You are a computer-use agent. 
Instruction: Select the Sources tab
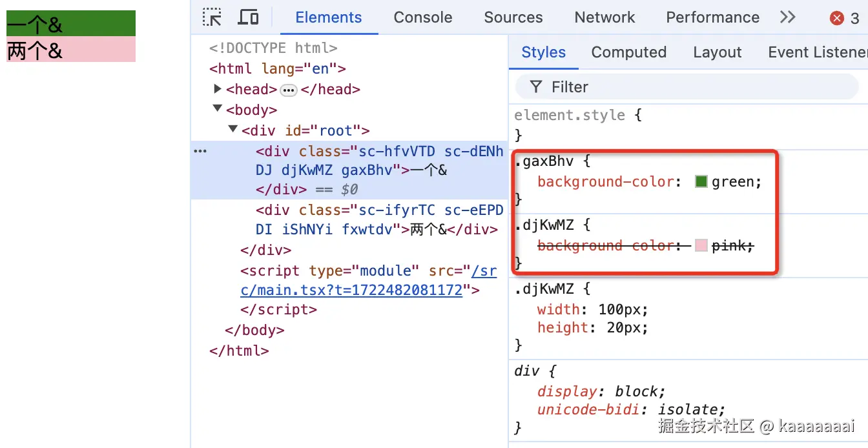click(x=513, y=17)
